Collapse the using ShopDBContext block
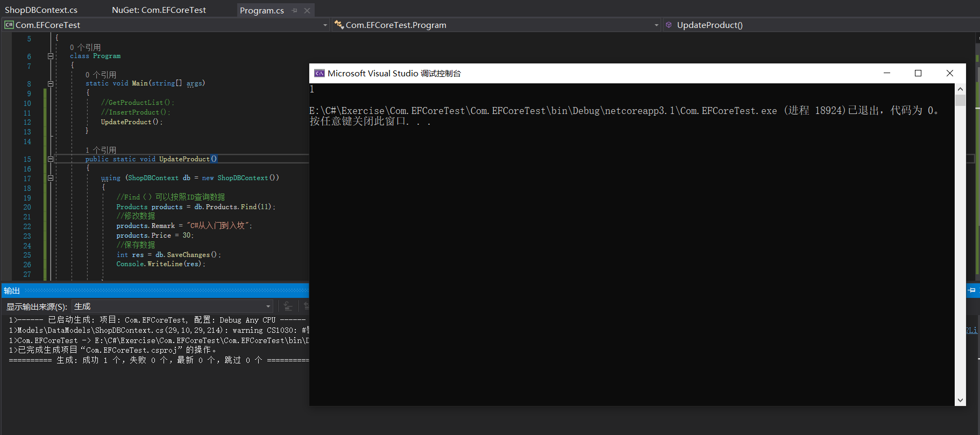This screenshot has height=435, width=980. [x=51, y=178]
